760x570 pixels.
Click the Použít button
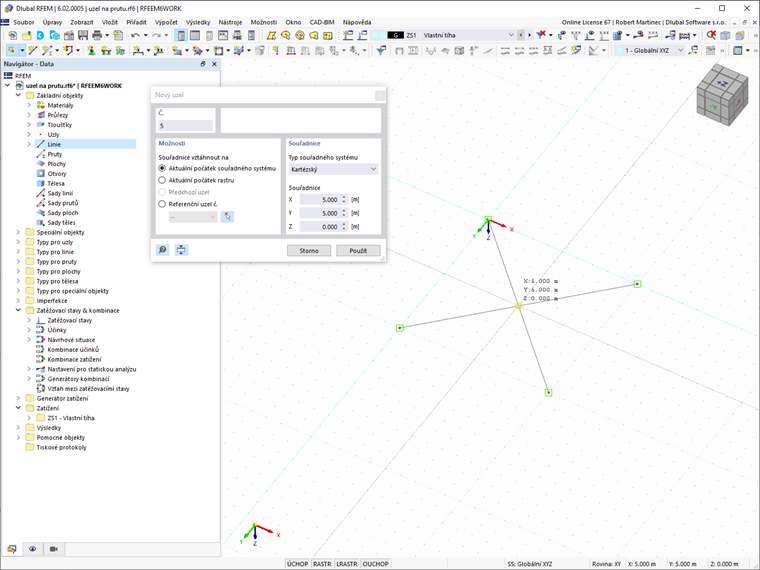(358, 251)
